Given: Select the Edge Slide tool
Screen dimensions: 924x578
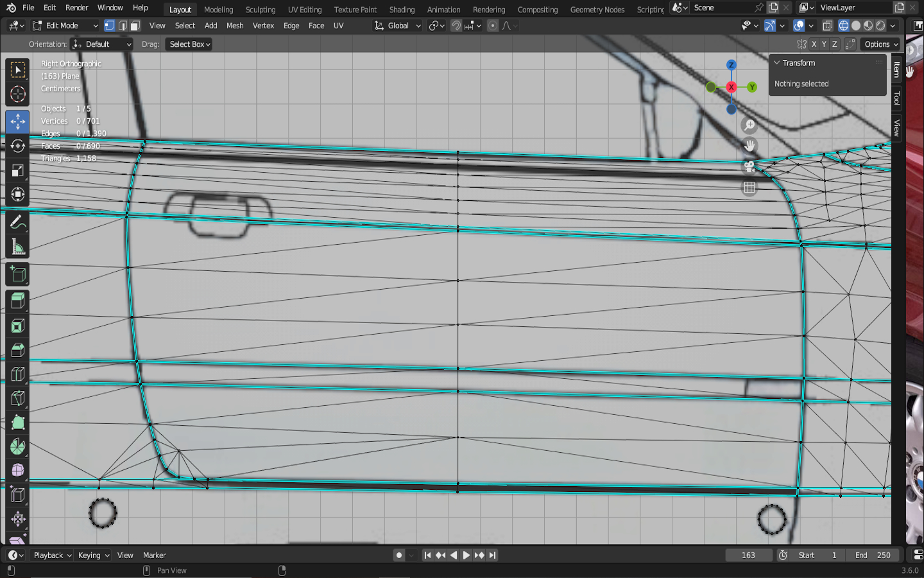Looking at the screenshot, I should point(18,495).
